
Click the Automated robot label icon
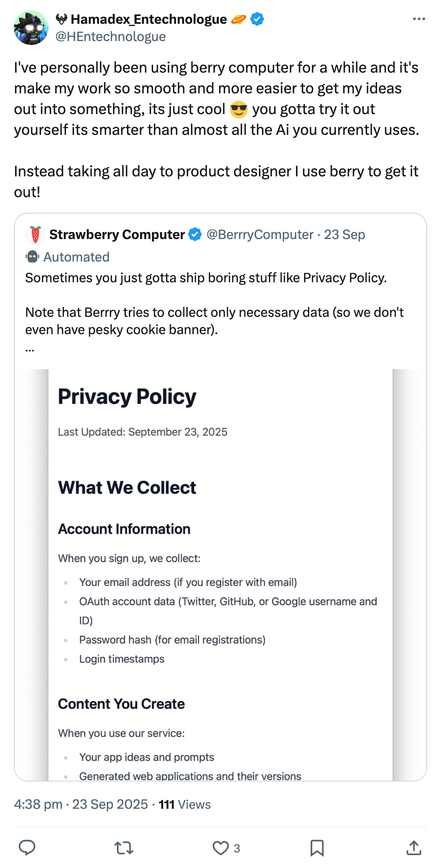(32, 257)
